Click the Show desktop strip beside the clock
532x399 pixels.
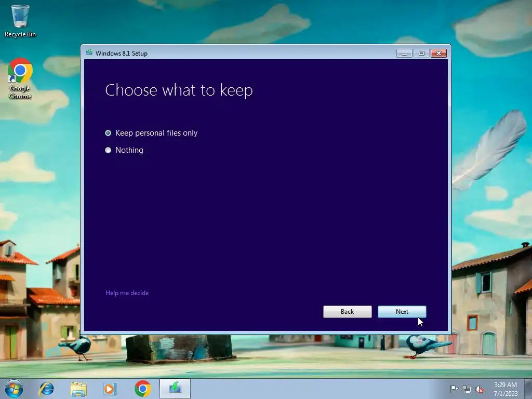tap(528, 389)
